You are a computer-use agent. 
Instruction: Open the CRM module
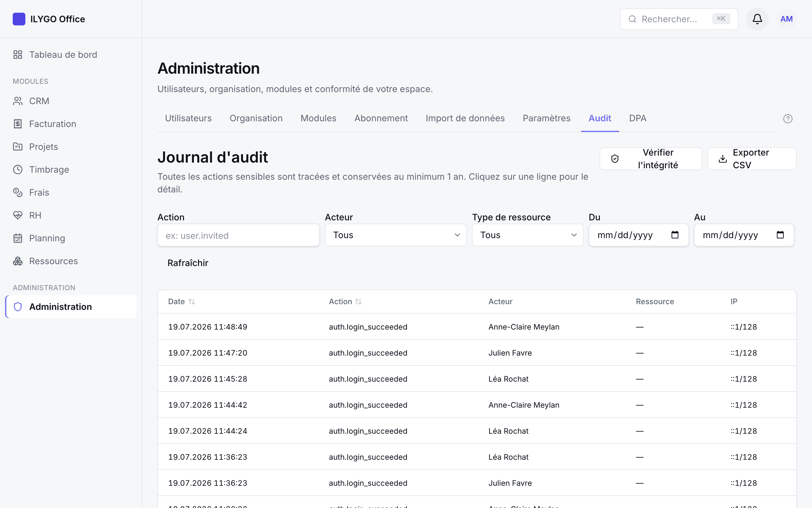coord(71,101)
